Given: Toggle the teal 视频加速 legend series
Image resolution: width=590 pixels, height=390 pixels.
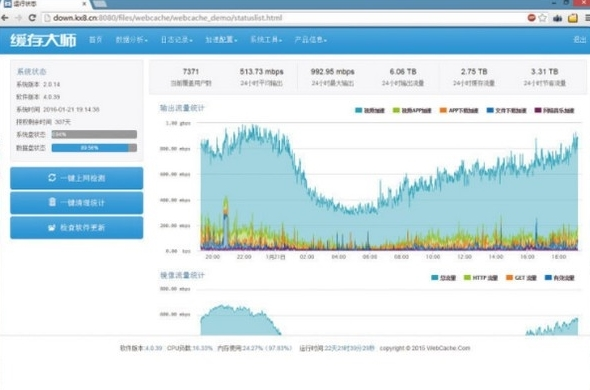Looking at the screenshot, I should 370,110.
